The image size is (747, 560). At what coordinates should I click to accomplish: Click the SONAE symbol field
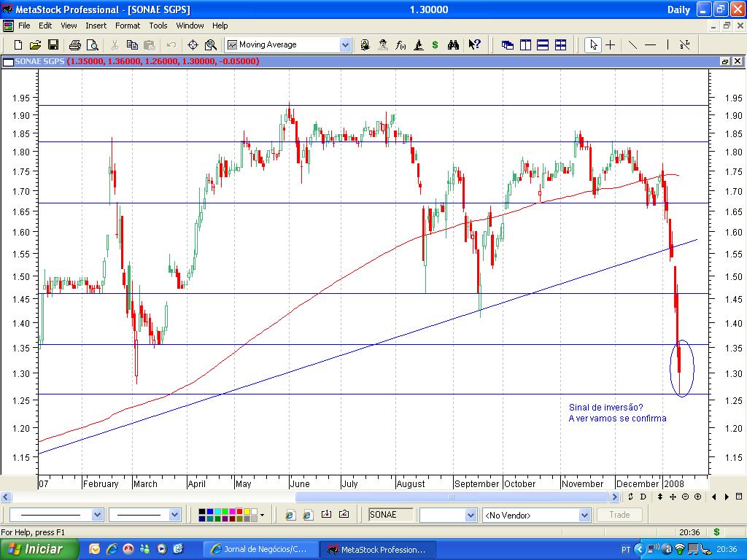(391, 515)
